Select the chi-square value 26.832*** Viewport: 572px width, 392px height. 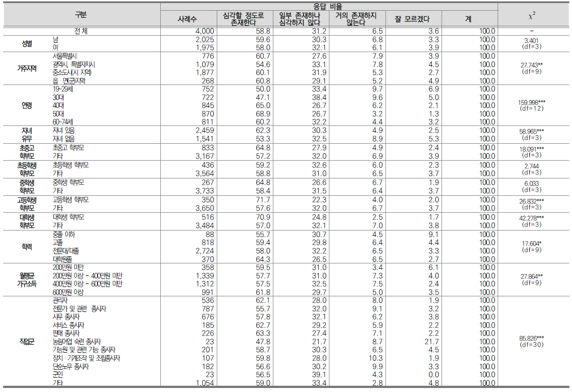click(532, 202)
